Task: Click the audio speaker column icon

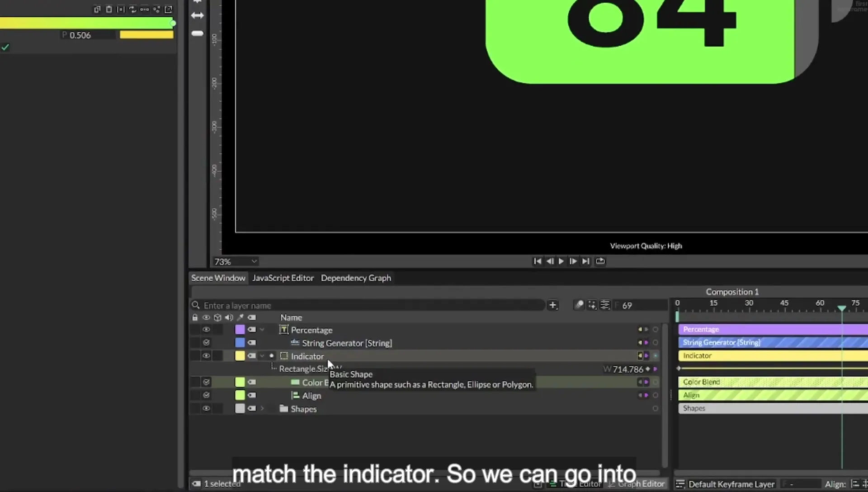Action: click(x=229, y=317)
